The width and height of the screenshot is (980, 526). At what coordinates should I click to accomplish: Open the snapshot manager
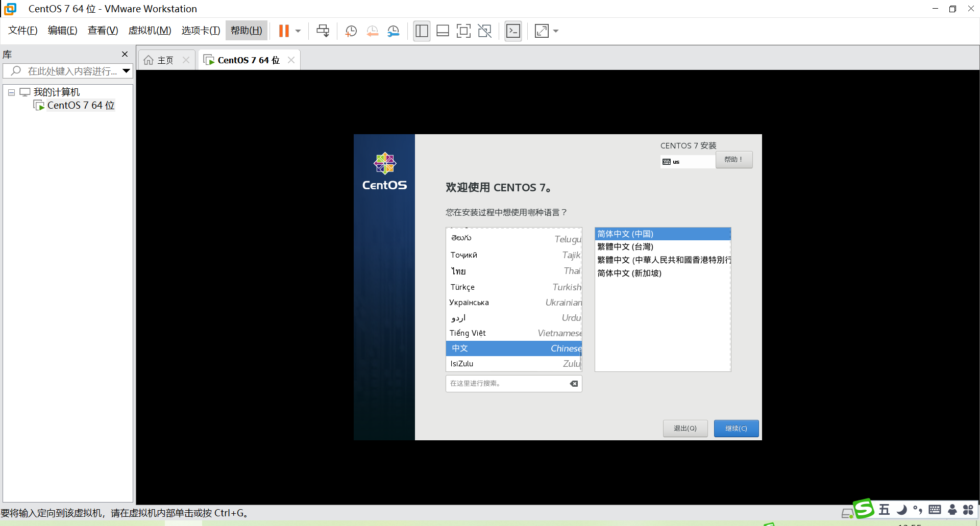point(393,31)
